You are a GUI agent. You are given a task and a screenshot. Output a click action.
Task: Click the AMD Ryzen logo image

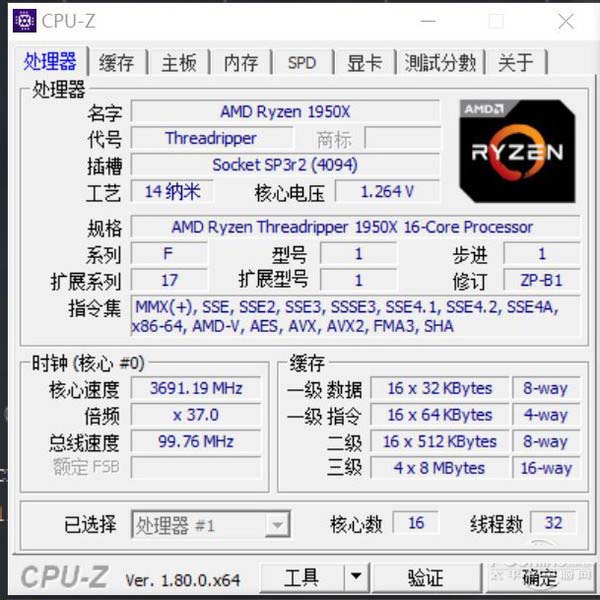point(517,151)
